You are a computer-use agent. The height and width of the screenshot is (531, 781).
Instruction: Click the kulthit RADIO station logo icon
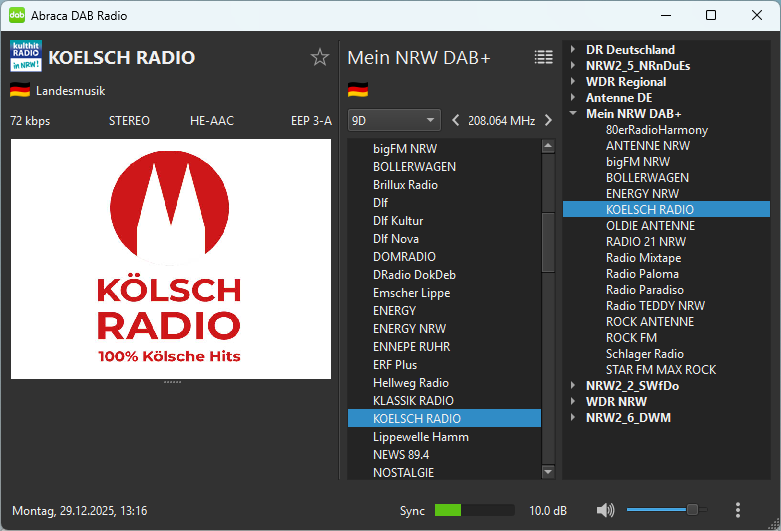25,57
